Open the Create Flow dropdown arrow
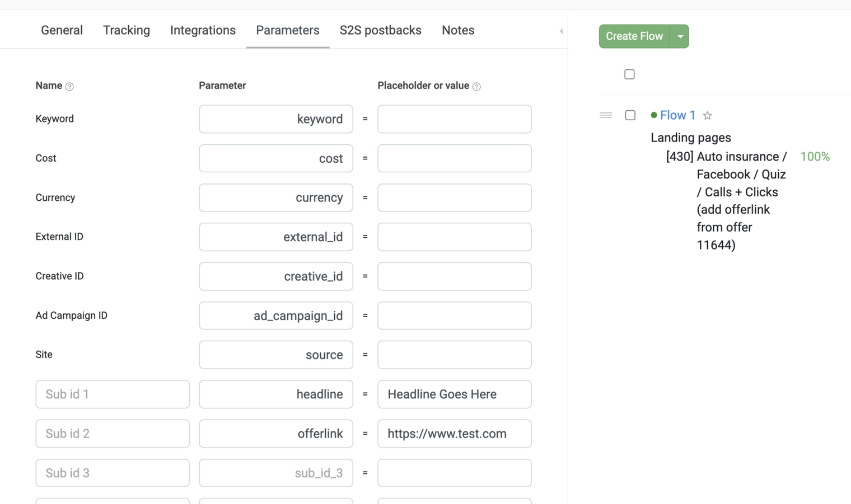 [680, 36]
